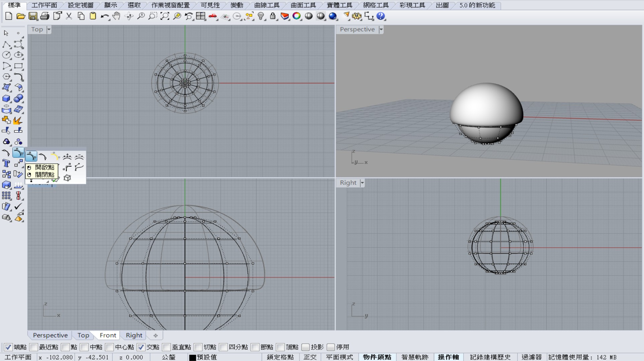This screenshot has height=361, width=644.
Task: Disable the 端點 osnap checkbox
Action: (8, 347)
